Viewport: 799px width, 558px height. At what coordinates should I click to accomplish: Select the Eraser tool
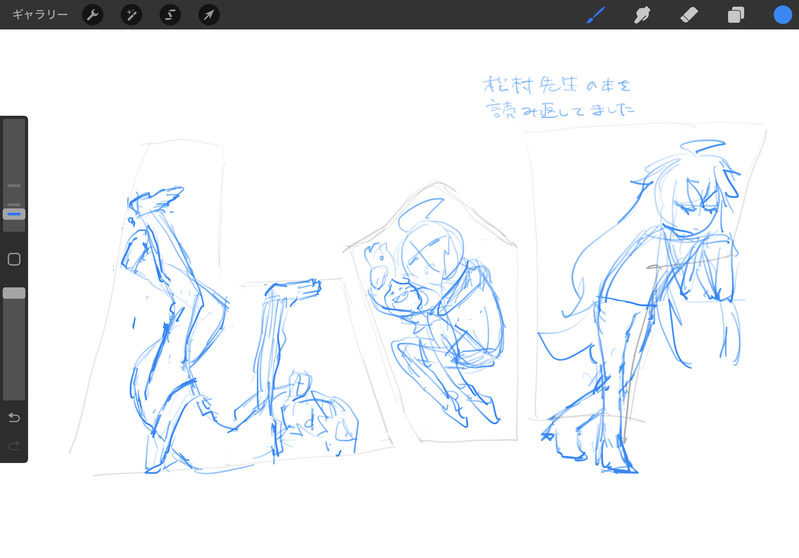point(689,15)
